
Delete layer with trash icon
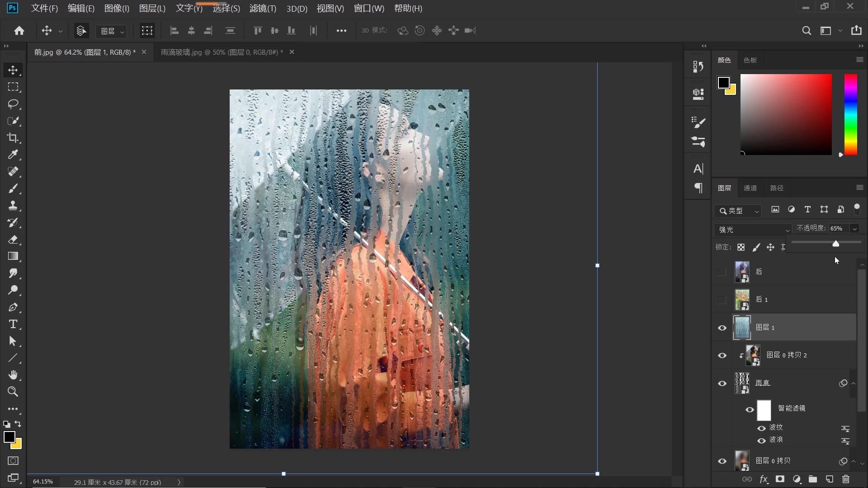tap(846, 479)
